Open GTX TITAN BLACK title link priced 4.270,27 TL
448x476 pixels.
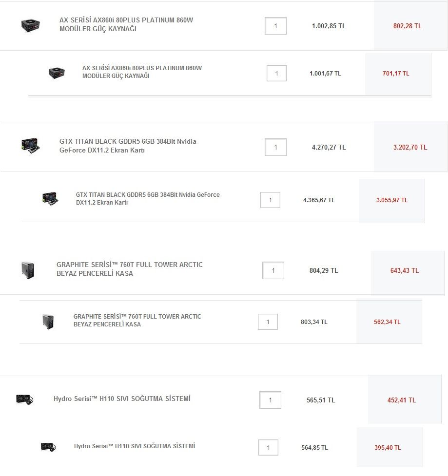pos(128,146)
